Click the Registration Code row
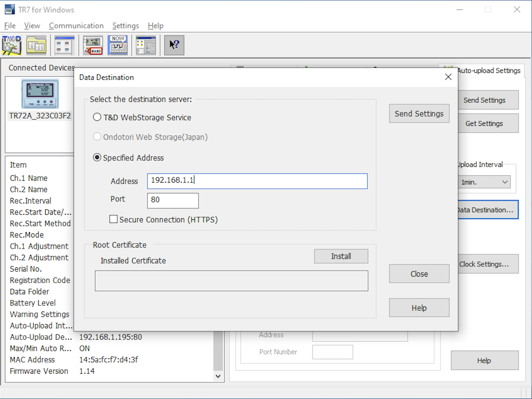 pos(40,280)
